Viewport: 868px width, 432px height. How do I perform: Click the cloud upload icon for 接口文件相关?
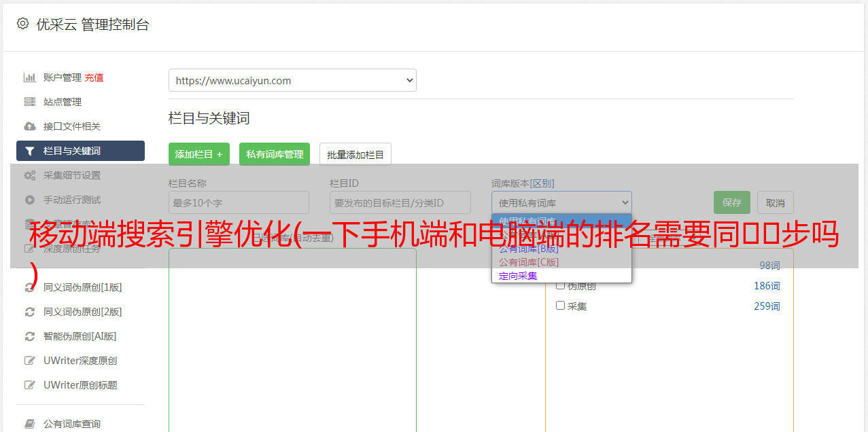pyautogui.click(x=30, y=126)
